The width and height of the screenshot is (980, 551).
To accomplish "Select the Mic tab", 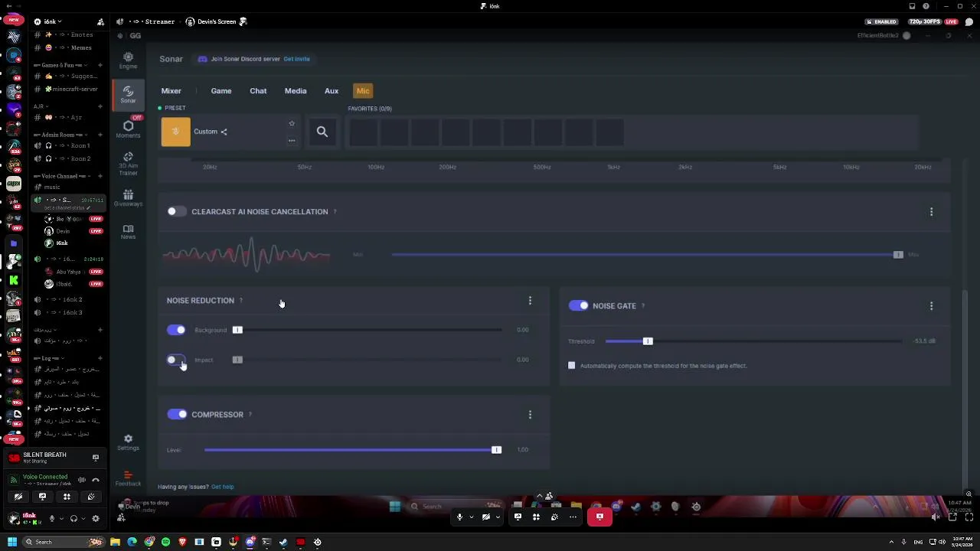I will click(x=363, y=91).
